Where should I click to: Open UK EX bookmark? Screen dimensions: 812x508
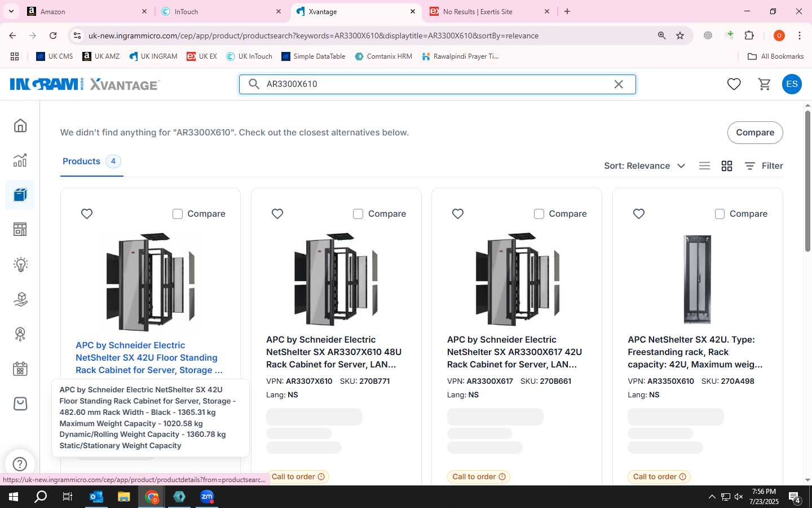click(x=202, y=56)
